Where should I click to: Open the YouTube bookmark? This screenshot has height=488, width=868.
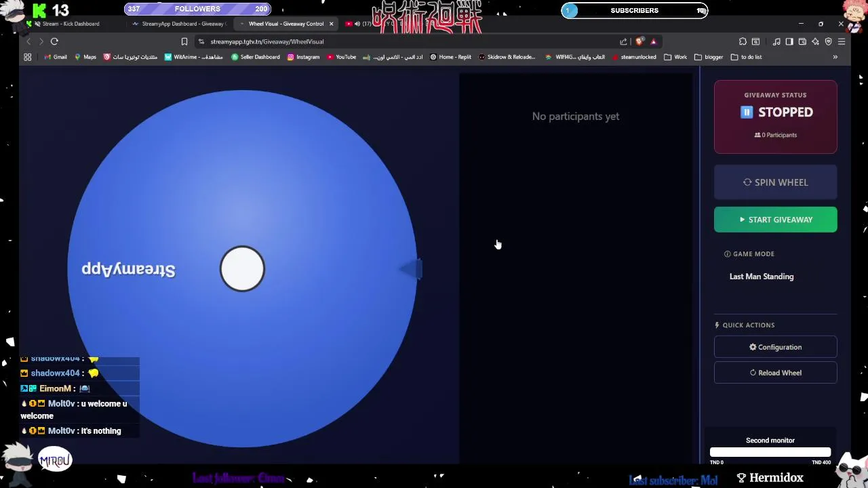pyautogui.click(x=341, y=57)
